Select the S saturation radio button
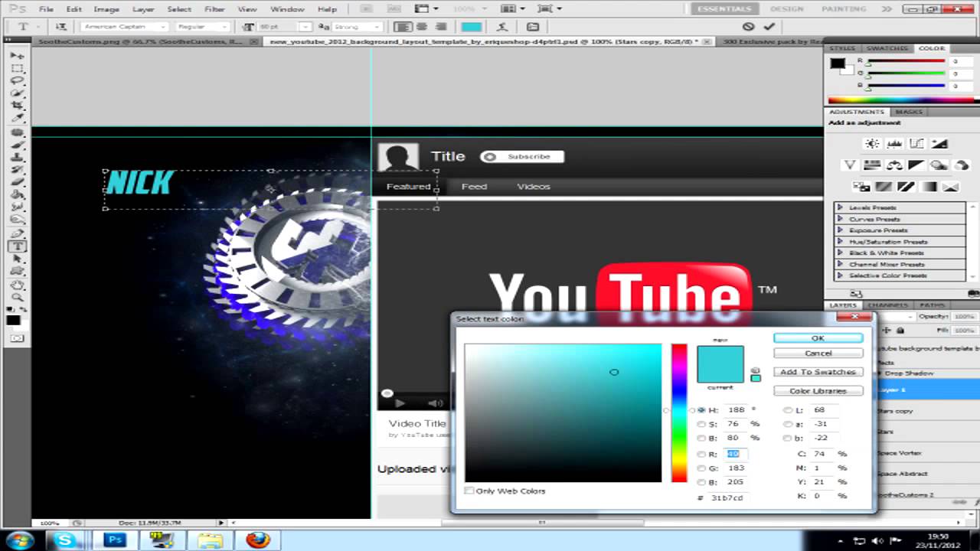Image resolution: width=980 pixels, height=551 pixels. 701,424
